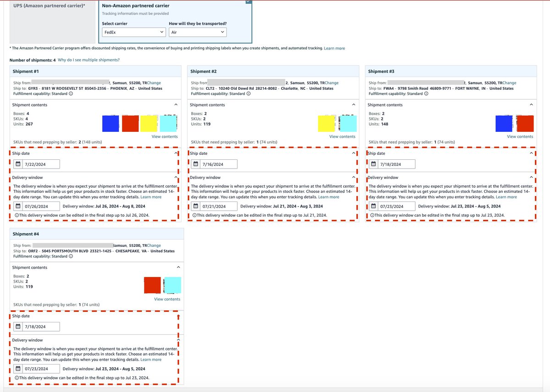Open the FedEx carrier dropdown
550x392 pixels.
tap(133, 32)
